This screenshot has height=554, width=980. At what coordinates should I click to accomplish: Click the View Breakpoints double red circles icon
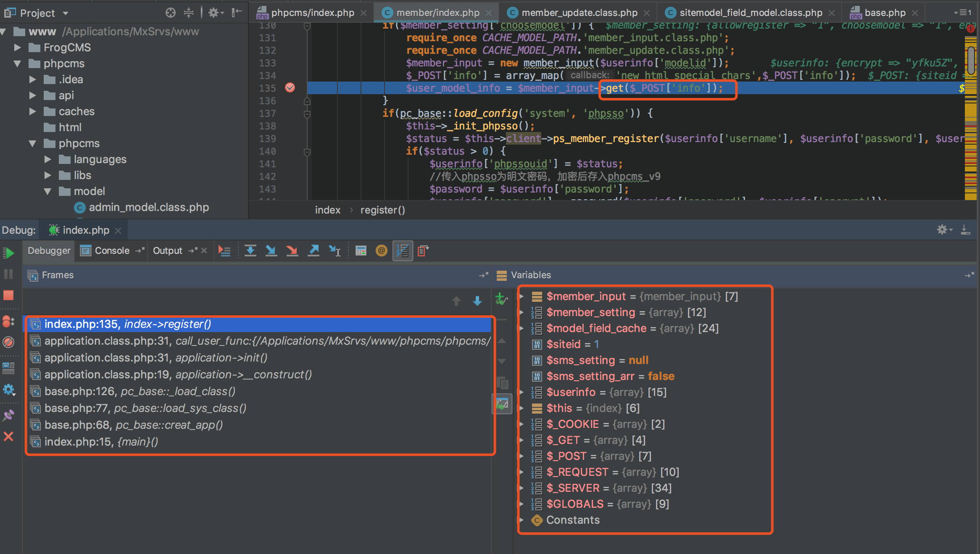(8, 322)
